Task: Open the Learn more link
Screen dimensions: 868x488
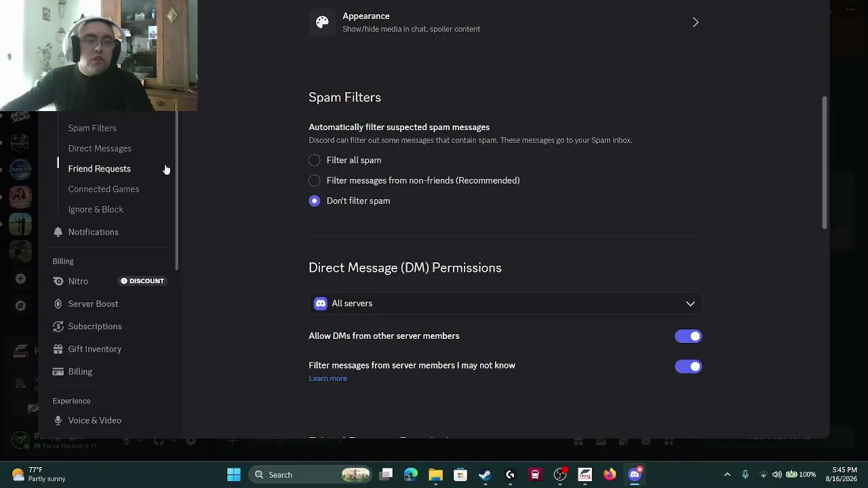Action: pyautogui.click(x=328, y=378)
